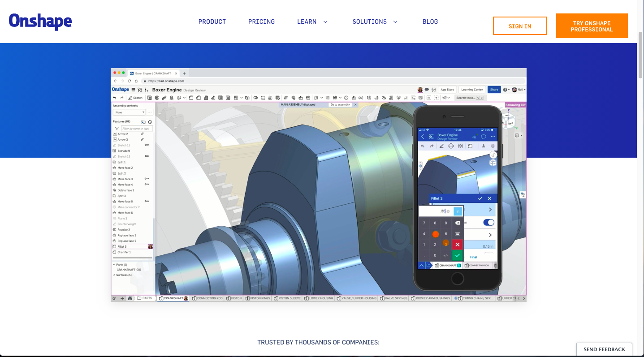Open the Neil user account dropdown
This screenshot has height=357, width=644.
pos(519,90)
